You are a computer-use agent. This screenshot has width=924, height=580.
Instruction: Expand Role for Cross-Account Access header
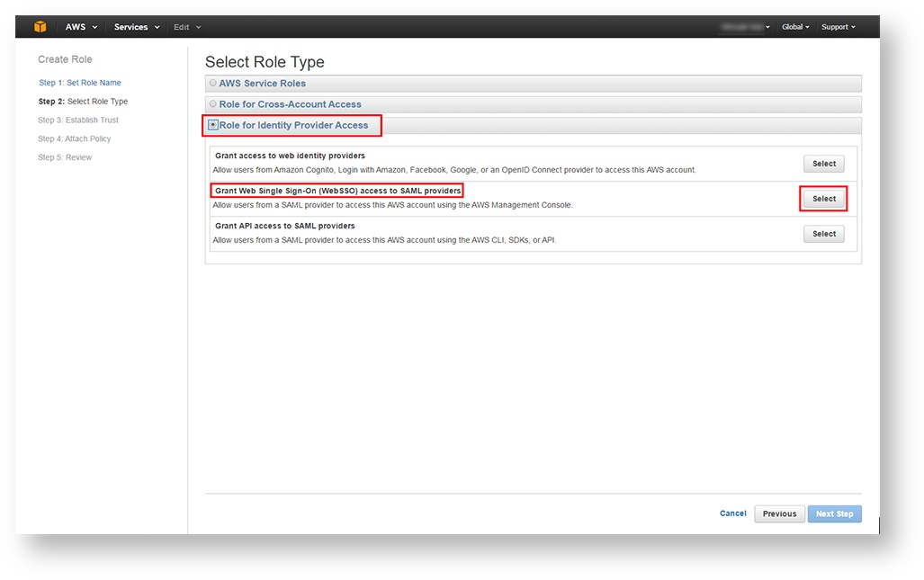pos(290,104)
